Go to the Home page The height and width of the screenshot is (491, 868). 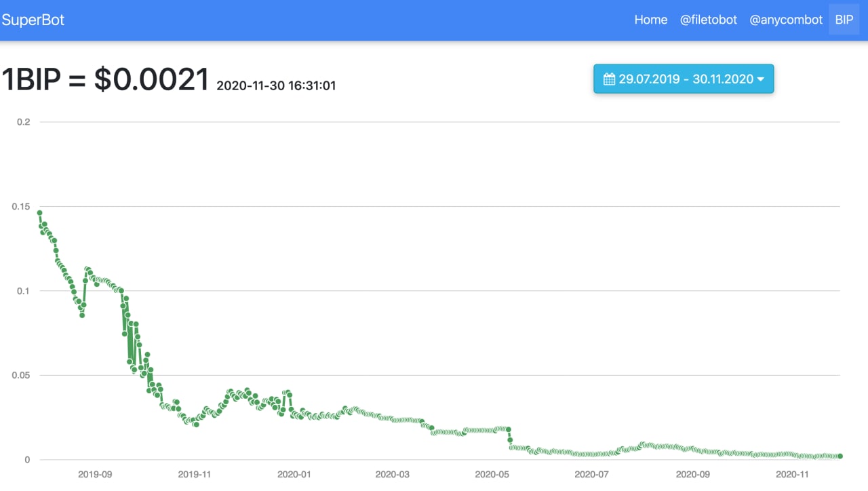[x=651, y=20]
